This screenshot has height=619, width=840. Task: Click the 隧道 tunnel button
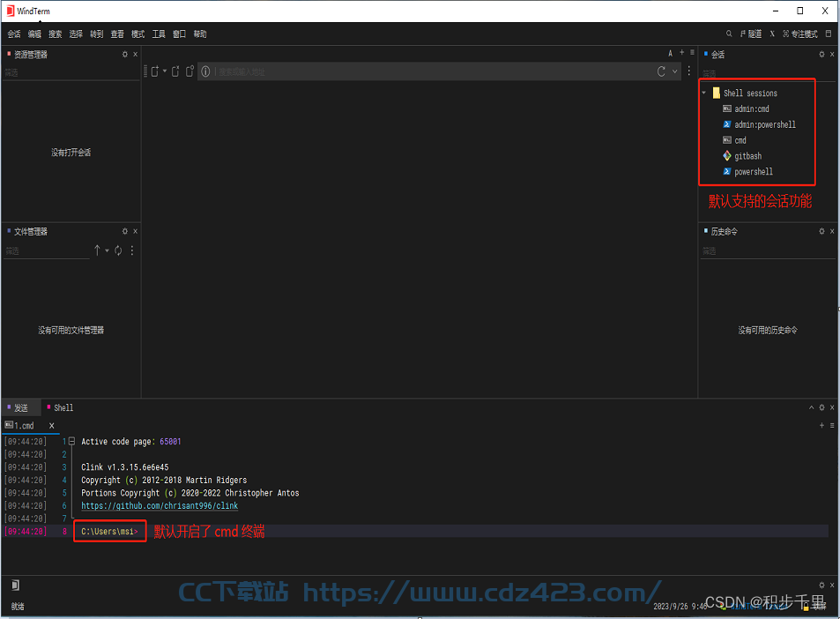click(751, 34)
